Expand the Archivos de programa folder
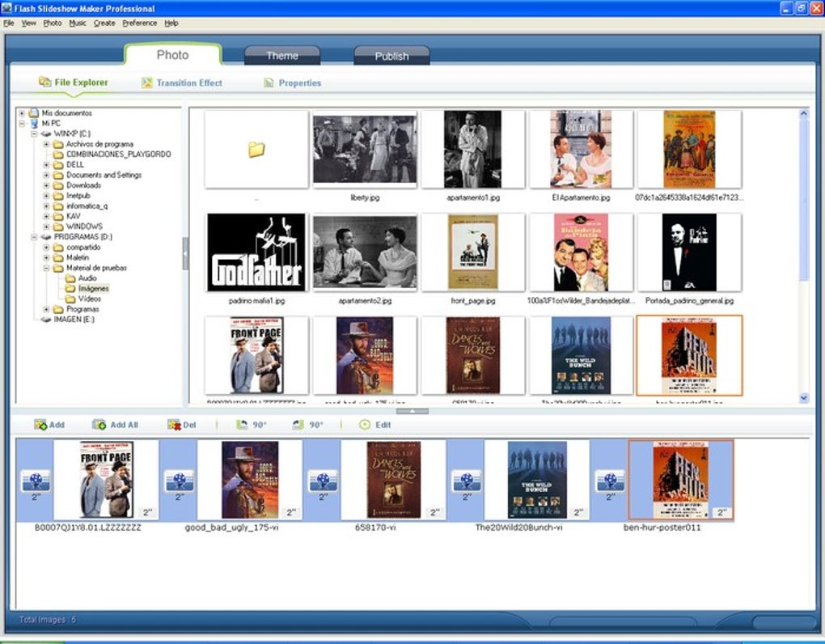The image size is (825, 644). coord(46,144)
